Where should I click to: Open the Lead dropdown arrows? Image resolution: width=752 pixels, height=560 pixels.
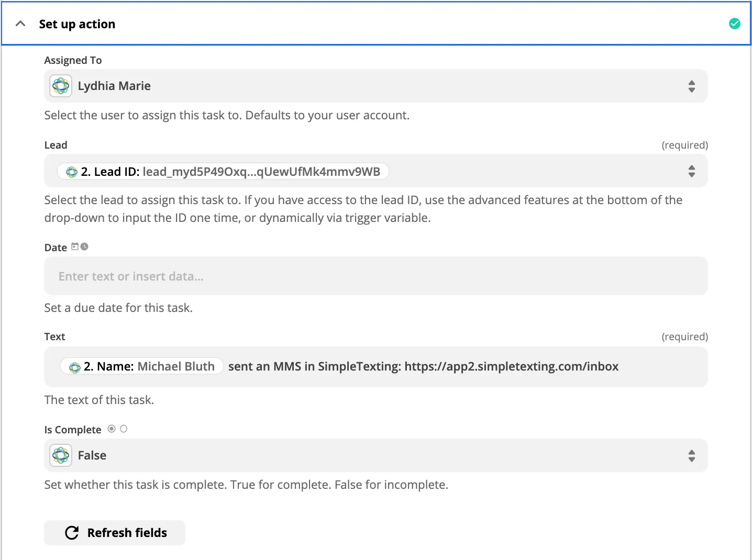[x=692, y=171]
